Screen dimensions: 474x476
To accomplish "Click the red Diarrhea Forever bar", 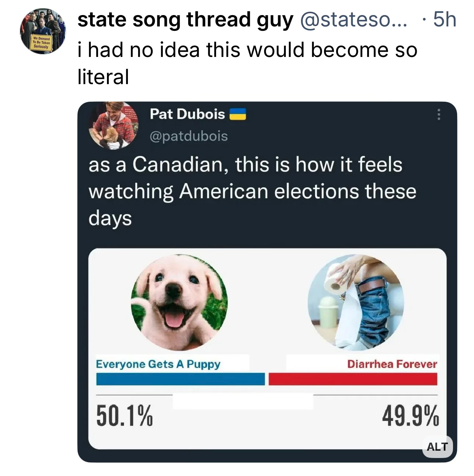I will point(353,379).
